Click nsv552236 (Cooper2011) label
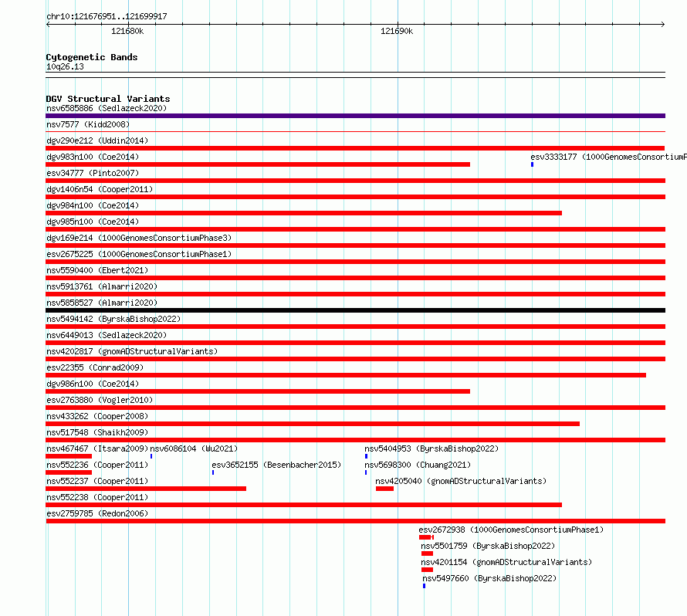687x616 pixels. 97,465
